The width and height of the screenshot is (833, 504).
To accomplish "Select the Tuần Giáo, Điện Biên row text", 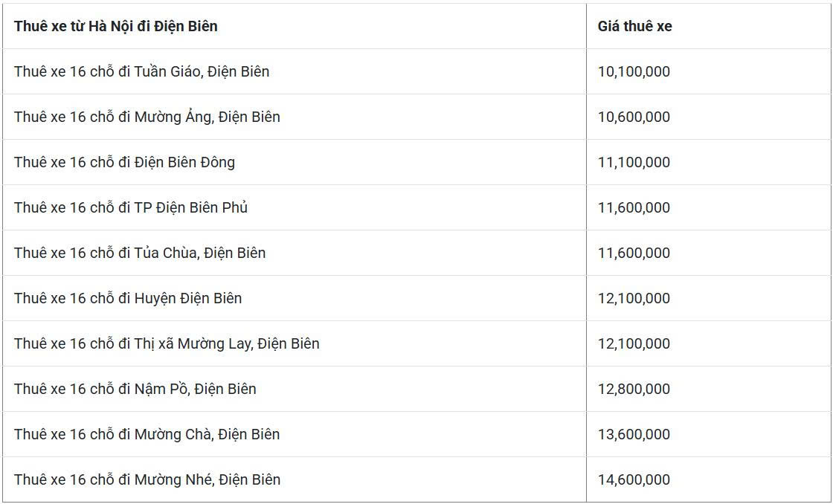I will tap(141, 71).
